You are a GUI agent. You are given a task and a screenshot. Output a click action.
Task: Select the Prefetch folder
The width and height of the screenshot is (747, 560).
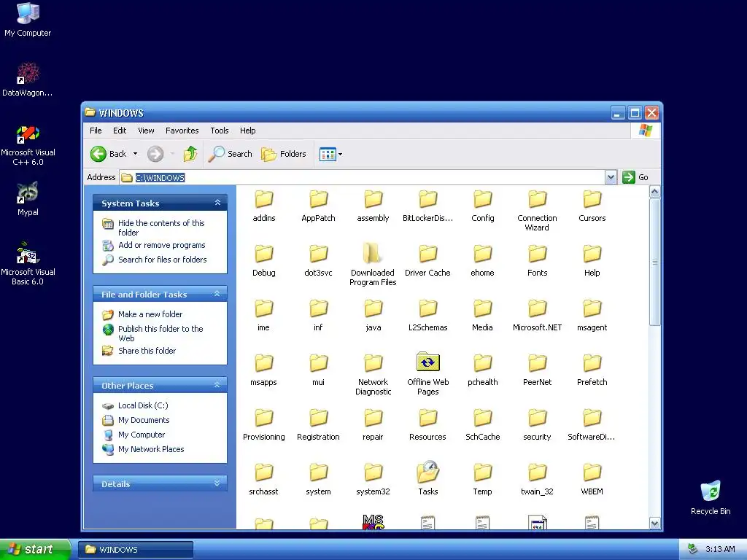[592, 370]
